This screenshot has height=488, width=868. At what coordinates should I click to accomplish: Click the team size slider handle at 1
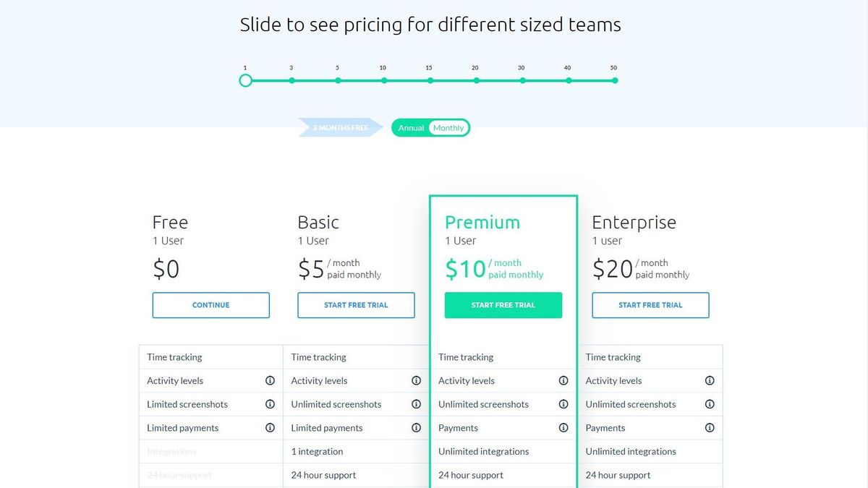point(245,80)
